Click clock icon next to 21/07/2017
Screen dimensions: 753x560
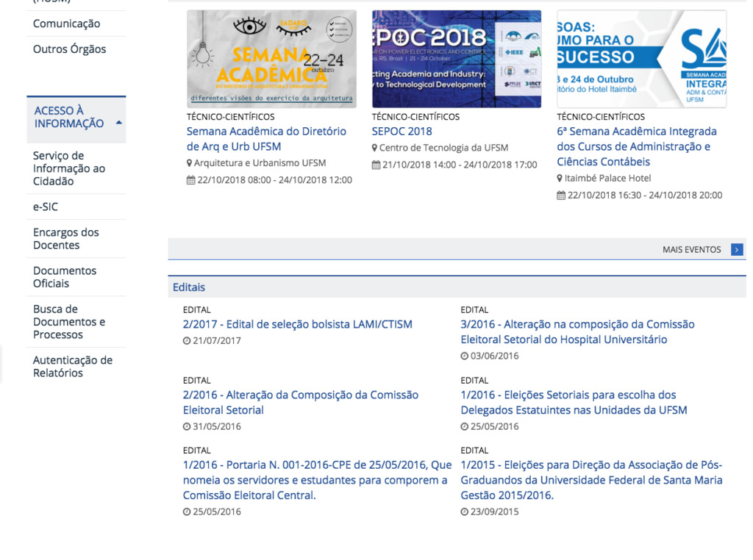(x=186, y=341)
